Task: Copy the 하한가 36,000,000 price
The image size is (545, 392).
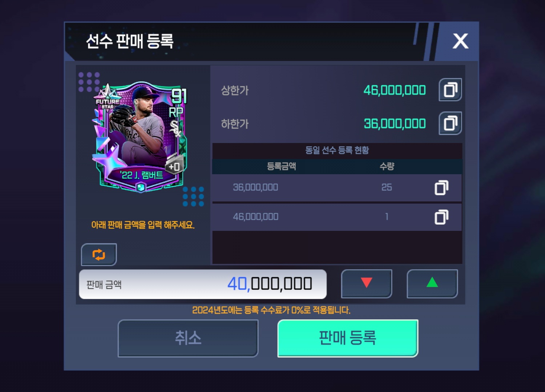Action: (450, 123)
